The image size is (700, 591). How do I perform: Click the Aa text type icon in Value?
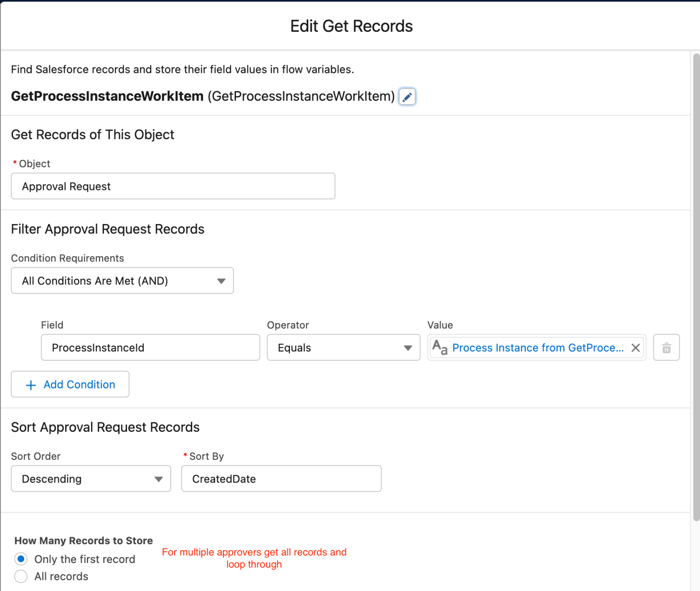coord(440,347)
